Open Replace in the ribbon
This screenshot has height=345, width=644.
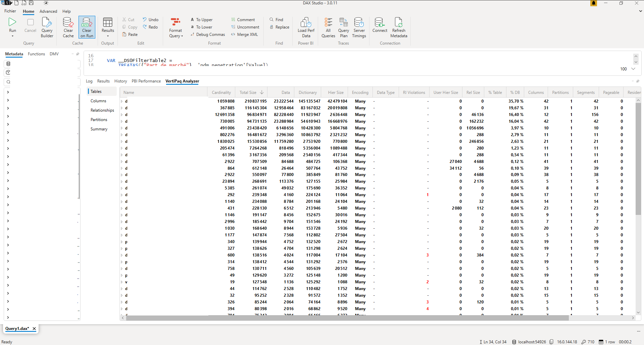pyautogui.click(x=279, y=27)
